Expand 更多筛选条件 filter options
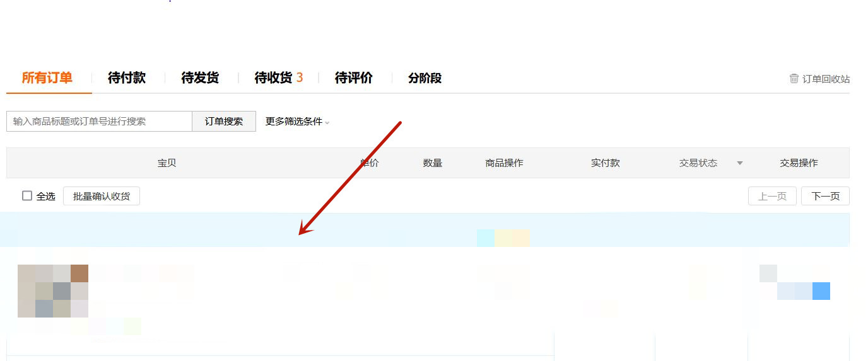 (297, 122)
